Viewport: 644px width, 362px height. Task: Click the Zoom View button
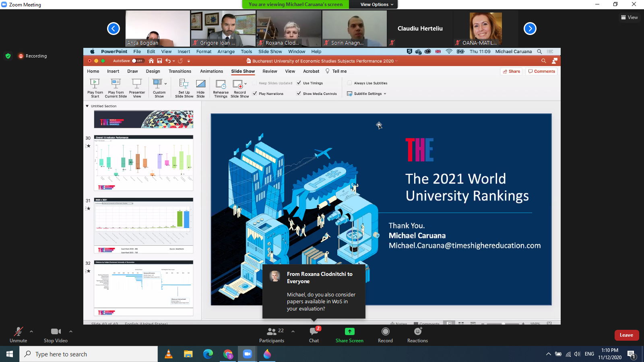point(630,17)
